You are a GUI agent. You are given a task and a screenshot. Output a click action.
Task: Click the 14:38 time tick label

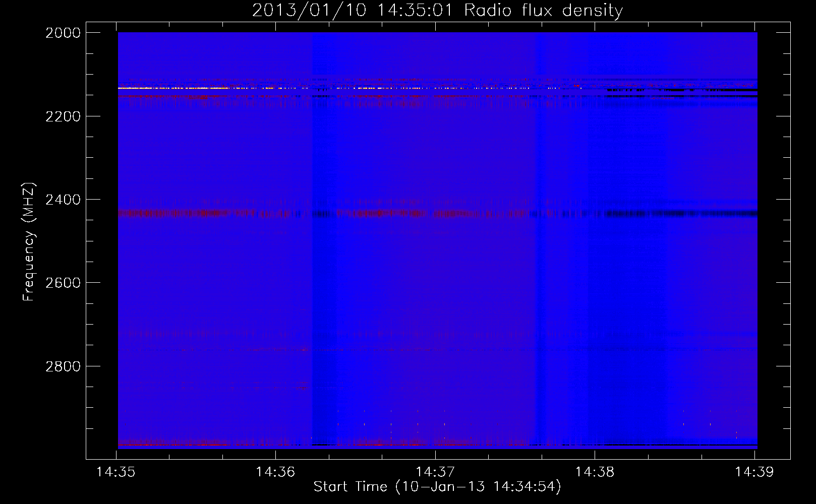point(595,472)
